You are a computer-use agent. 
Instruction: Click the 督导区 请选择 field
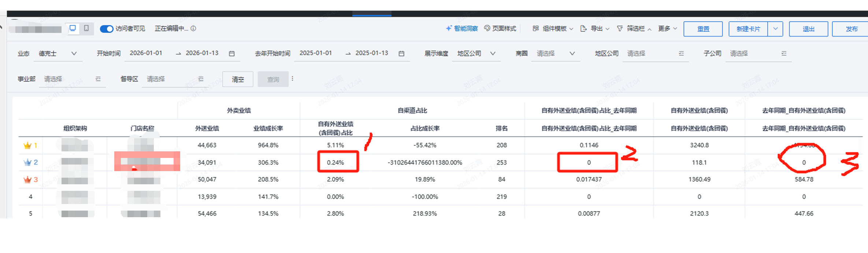(x=175, y=79)
